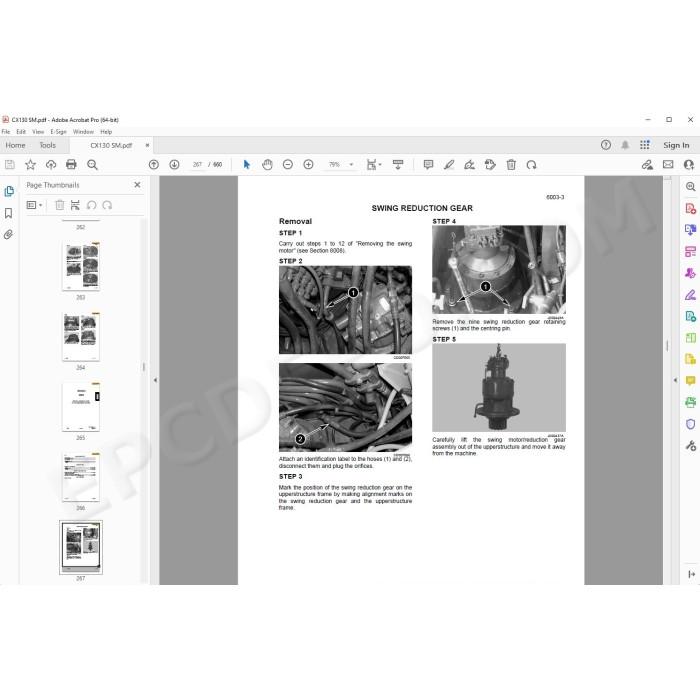This screenshot has height=700, width=700.
Task: Go to the previous page arrow
Action: (154, 165)
